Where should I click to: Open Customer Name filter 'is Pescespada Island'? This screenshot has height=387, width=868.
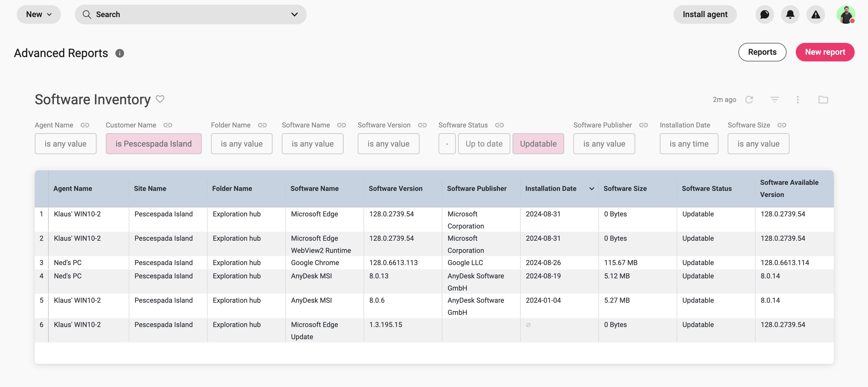pos(154,144)
